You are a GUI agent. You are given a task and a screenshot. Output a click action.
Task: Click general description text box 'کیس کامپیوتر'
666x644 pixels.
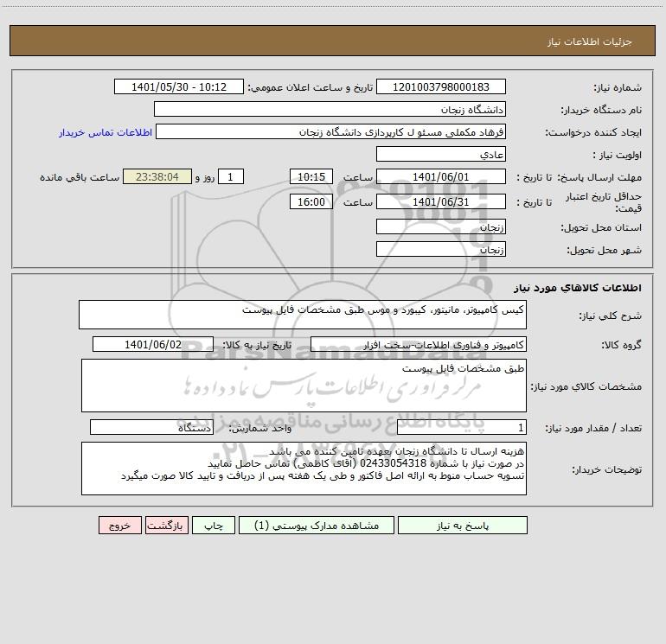click(x=303, y=315)
